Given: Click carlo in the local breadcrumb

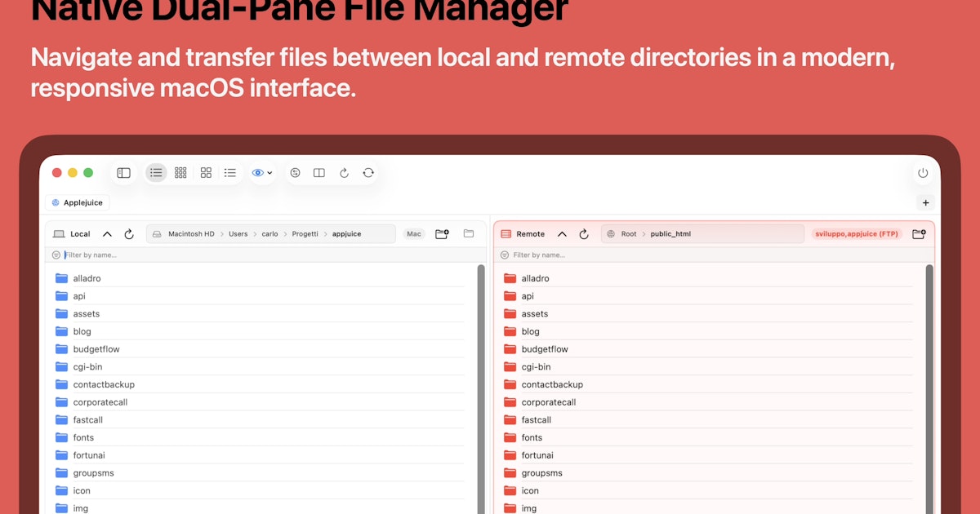Looking at the screenshot, I should [x=269, y=234].
